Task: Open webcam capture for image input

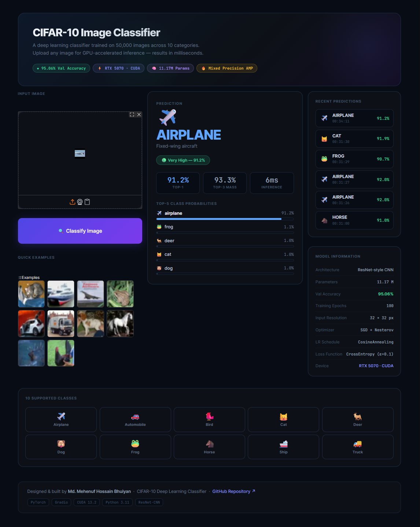Action: click(x=80, y=202)
